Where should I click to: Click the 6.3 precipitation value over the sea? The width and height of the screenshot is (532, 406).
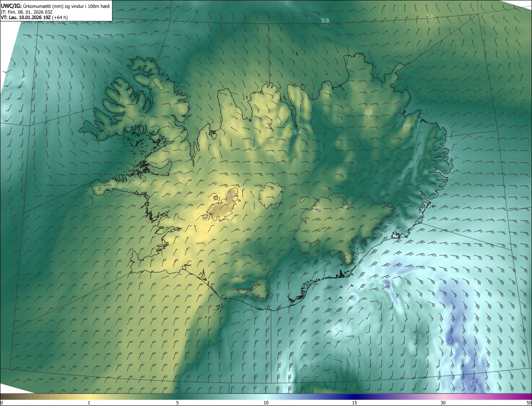[418, 337]
